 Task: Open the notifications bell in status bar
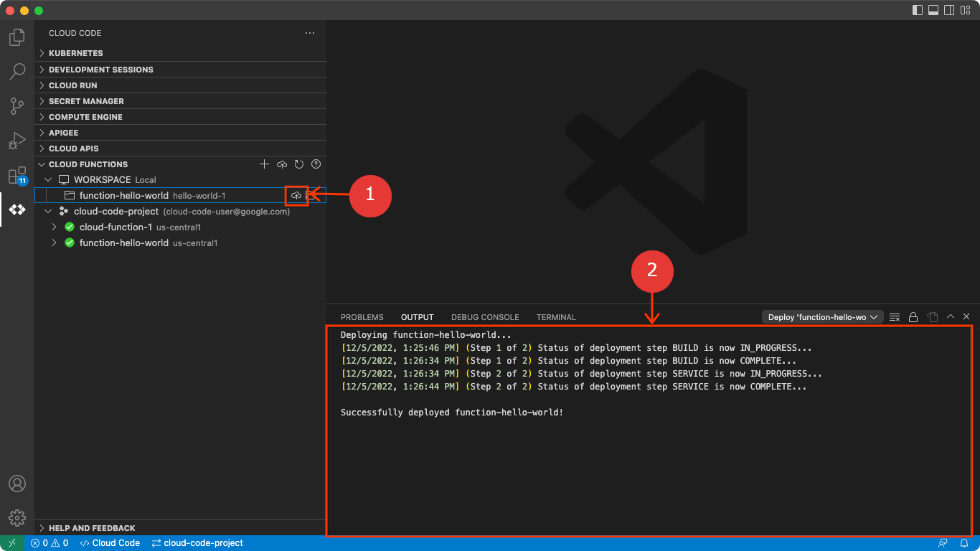[964, 543]
